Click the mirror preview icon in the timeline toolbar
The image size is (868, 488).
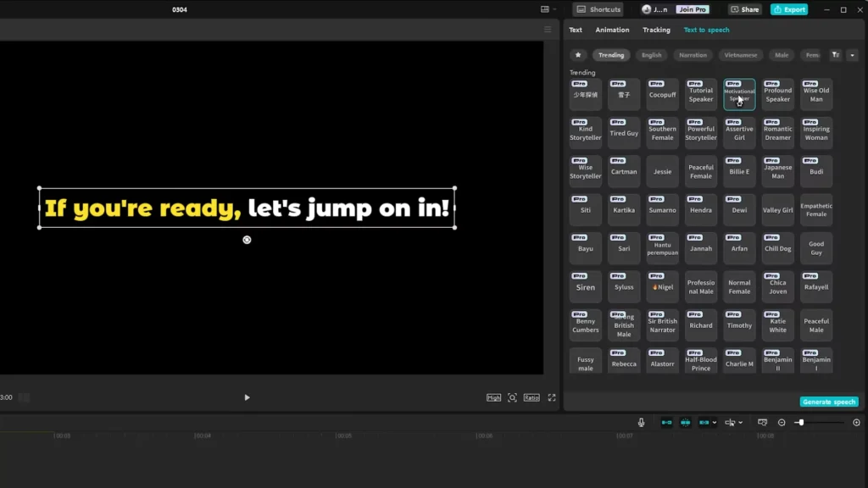pyautogui.click(x=763, y=421)
